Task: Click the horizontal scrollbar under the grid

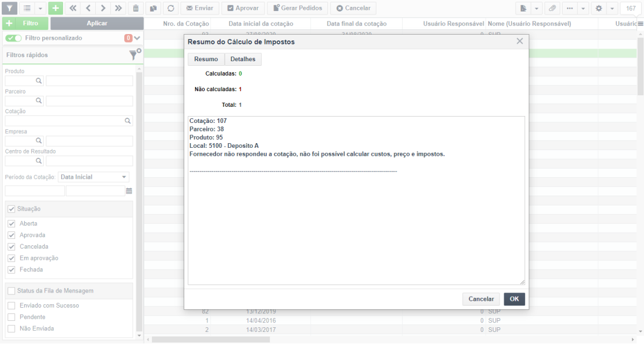Action: (x=211, y=339)
